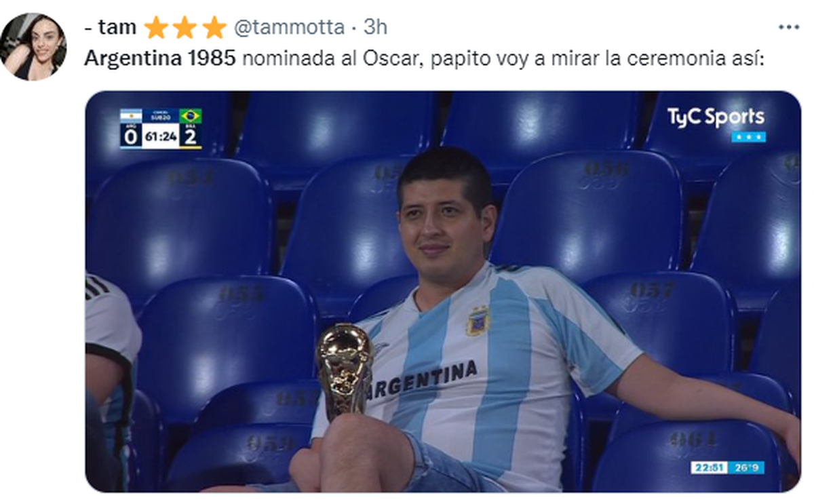Click the 3h tweet timestamp
Image resolution: width=814 pixels, height=504 pixels.
click(375, 27)
